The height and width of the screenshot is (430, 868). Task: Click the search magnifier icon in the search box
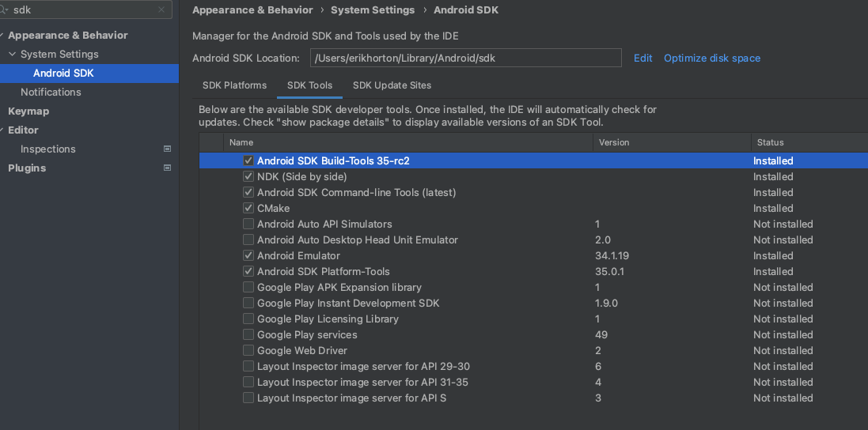tap(5, 9)
